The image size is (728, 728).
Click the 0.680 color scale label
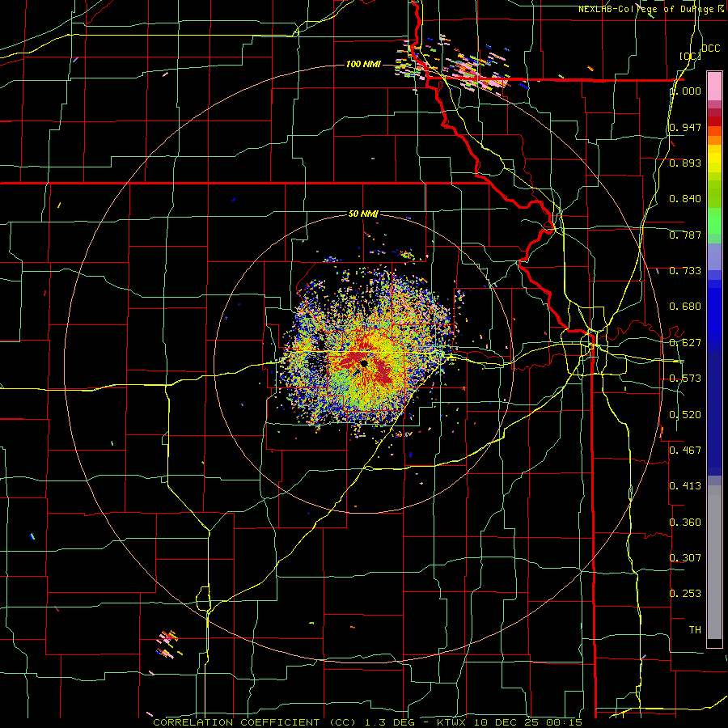tap(685, 307)
